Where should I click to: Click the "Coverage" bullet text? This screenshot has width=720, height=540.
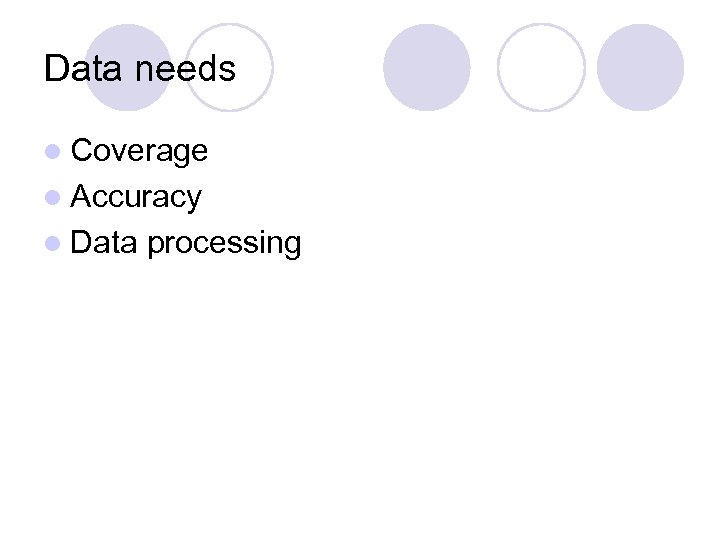click(140, 151)
